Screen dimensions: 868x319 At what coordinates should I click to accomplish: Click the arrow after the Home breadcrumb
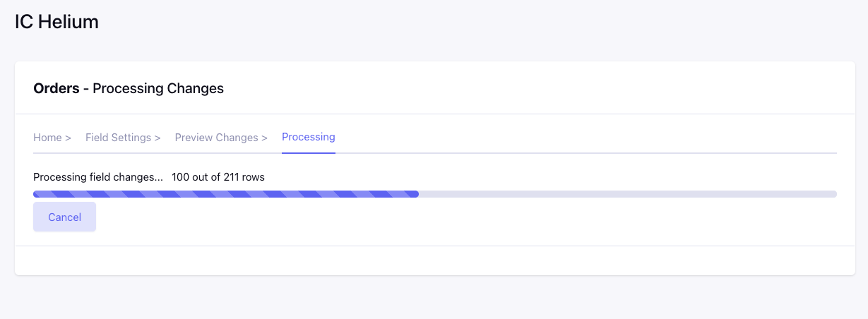tap(68, 138)
